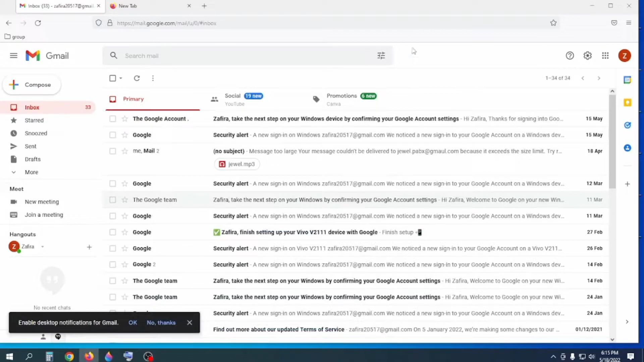
Task: Open the Starred folder
Action: coord(34,120)
